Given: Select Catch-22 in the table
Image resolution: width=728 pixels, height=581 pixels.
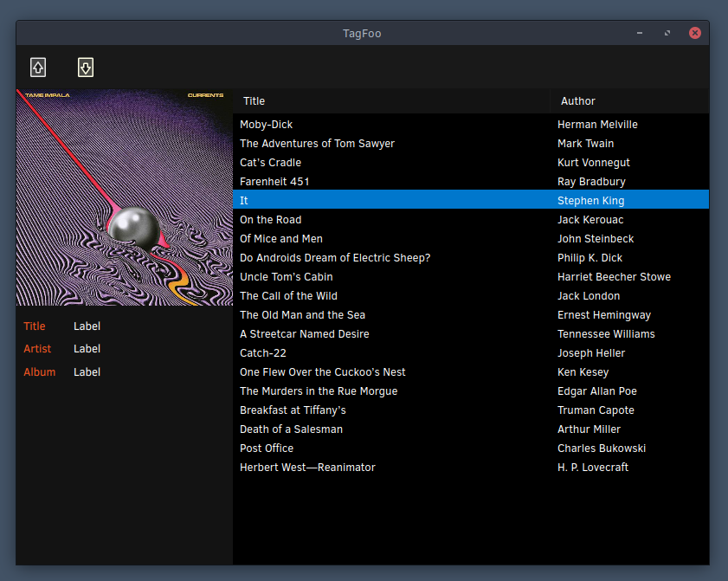Looking at the screenshot, I should pyautogui.click(x=471, y=353).
